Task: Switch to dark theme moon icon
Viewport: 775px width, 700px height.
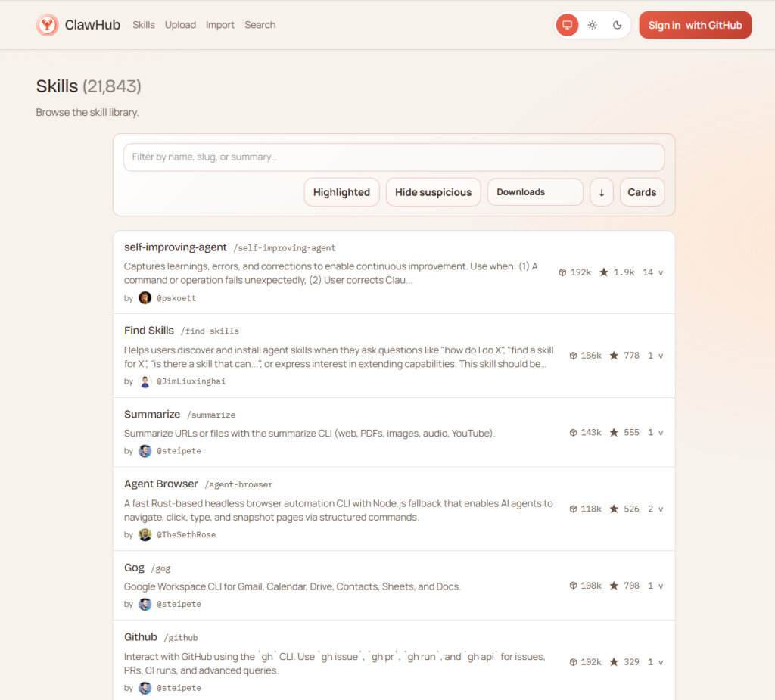Action: pyautogui.click(x=618, y=25)
